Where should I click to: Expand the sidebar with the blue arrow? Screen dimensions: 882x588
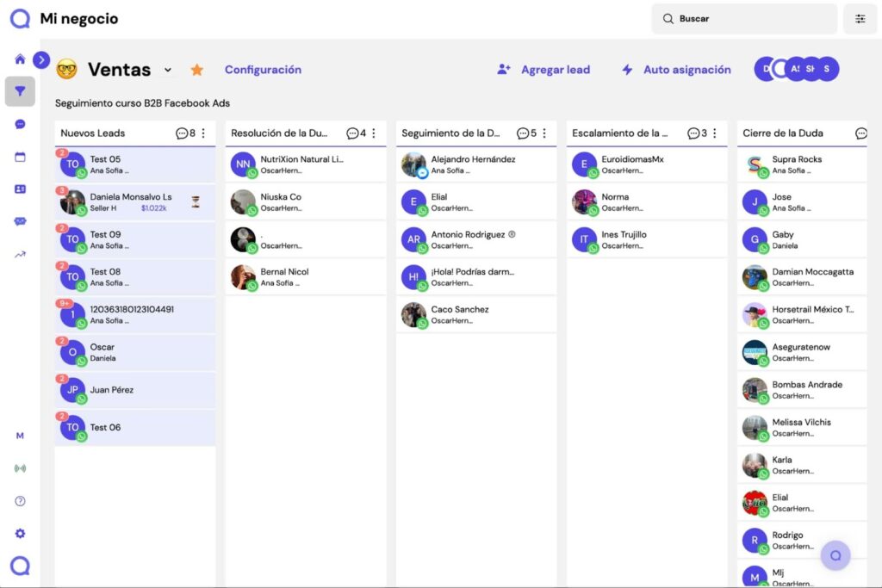pyautogui.click(x=41, y=60)
